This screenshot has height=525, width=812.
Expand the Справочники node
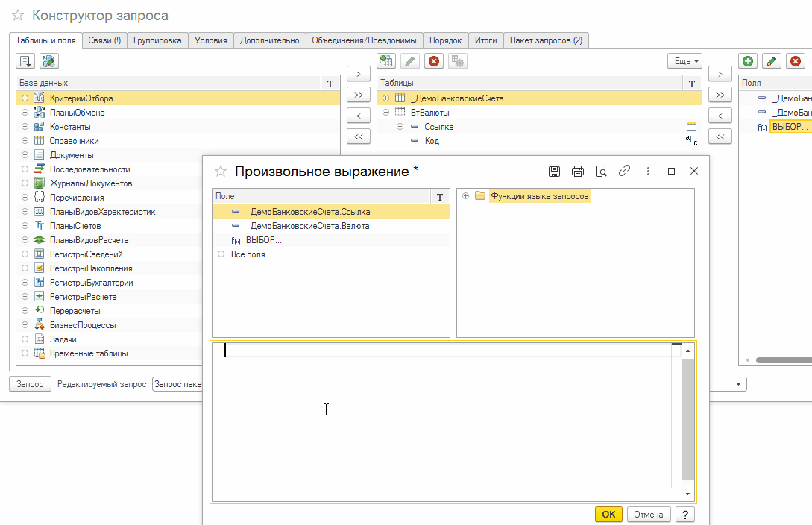click(x=25, y=140)
